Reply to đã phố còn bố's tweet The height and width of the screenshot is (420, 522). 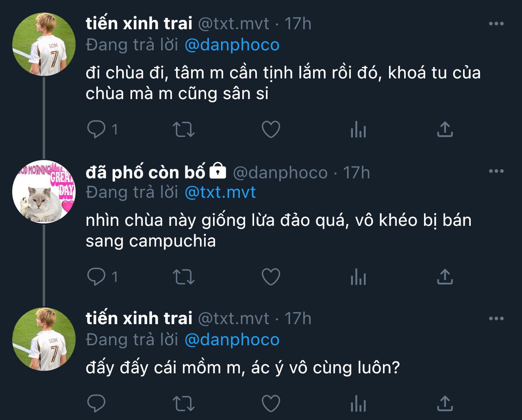pyautogui.click(x=97, y=277)
